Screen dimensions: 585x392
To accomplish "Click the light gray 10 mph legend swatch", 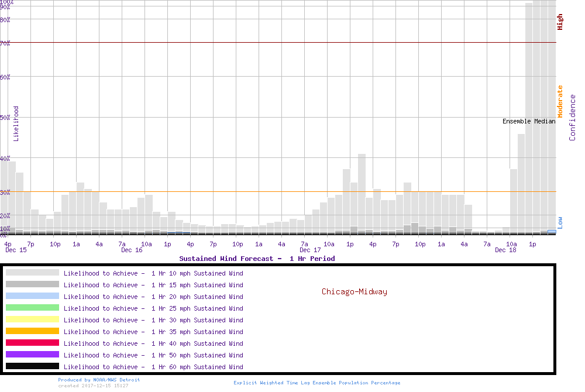I will (32, 273).
